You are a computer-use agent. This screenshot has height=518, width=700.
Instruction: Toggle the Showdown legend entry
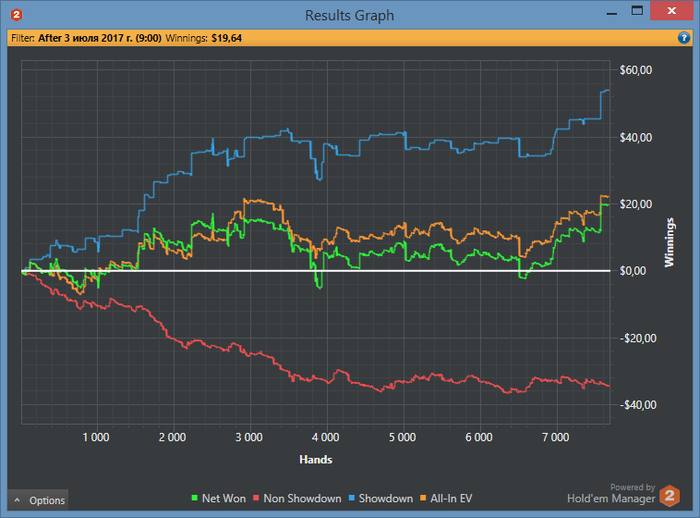(x=381, y=498)
